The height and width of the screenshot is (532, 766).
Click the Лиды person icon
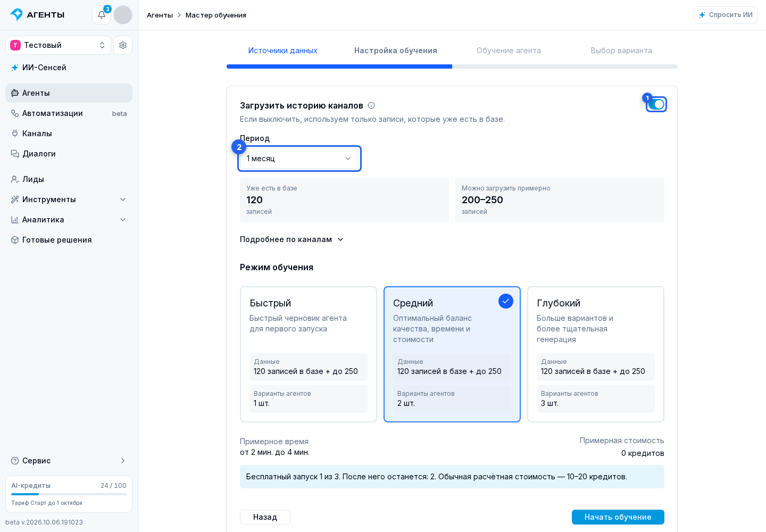coord(15,179)
